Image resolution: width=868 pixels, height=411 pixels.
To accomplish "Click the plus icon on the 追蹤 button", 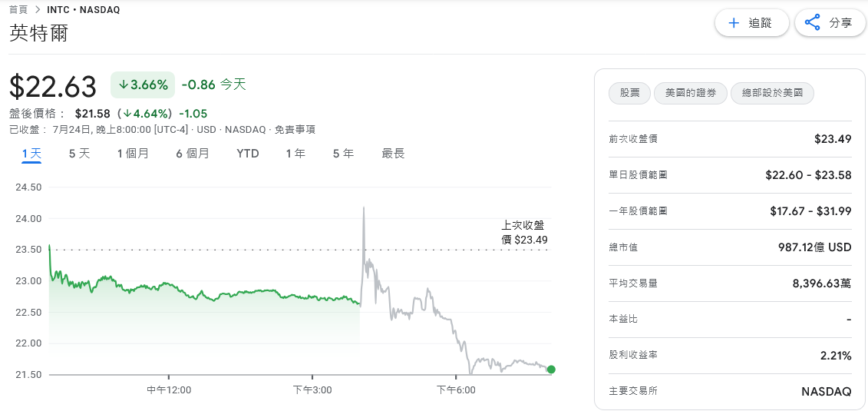I will (734, 23).
